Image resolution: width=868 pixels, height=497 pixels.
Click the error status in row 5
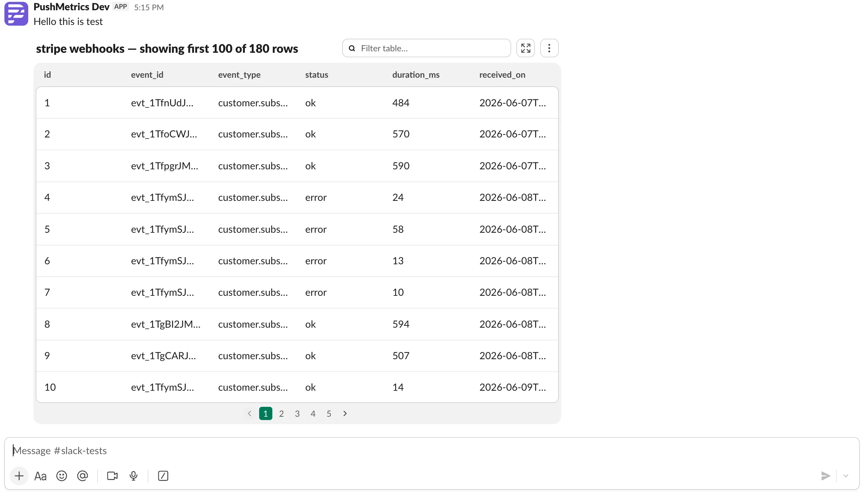pyautogui.click(x=316, y=229)
